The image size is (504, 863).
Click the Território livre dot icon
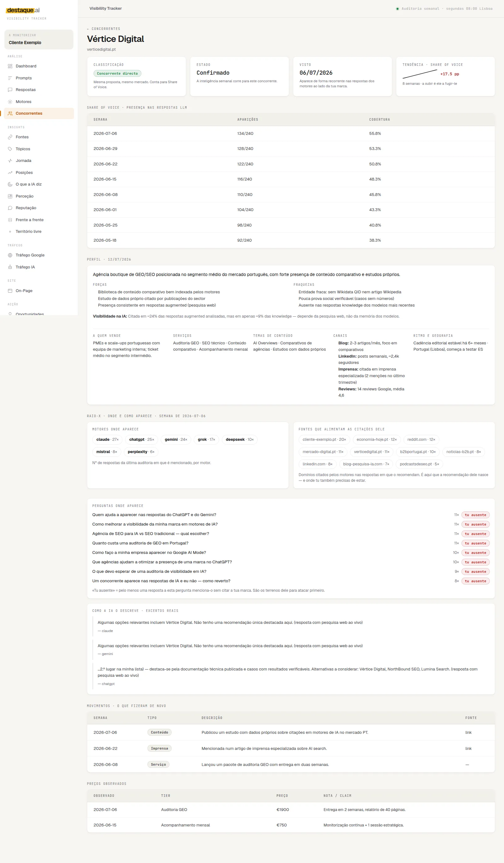coord(10,232)
